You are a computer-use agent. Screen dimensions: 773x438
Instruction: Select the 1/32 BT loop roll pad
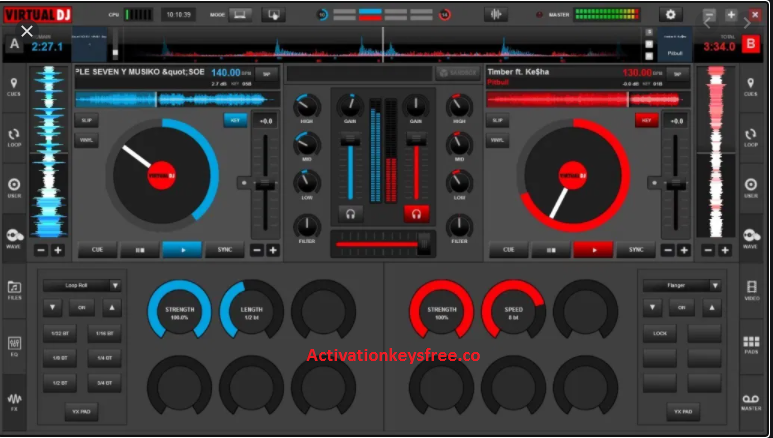(x=60, y=333)
